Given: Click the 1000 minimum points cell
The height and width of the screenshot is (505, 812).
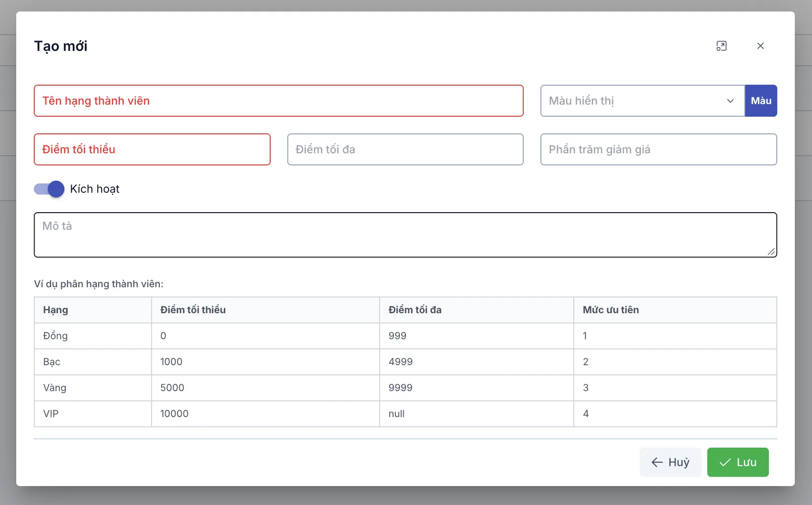Looking at the screenshot, I should pyautogui.click(x=265, y=362).
